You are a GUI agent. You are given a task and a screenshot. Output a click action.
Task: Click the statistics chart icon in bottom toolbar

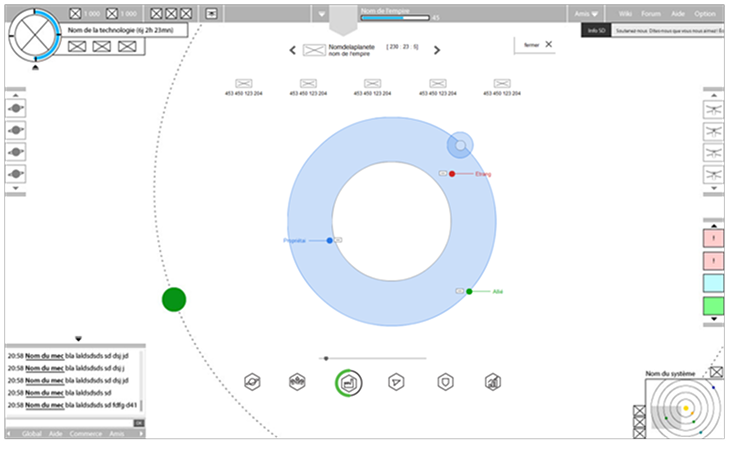[493, 381]
